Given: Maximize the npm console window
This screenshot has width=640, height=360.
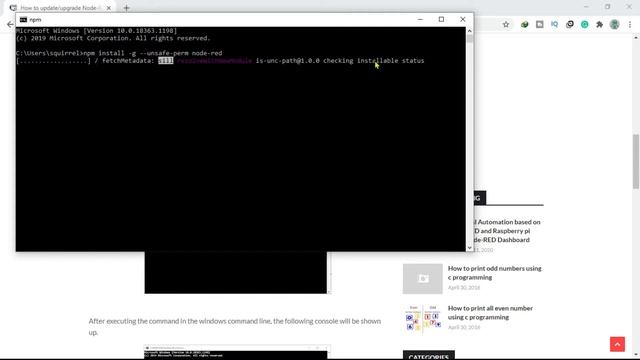Looking at the screenshot, I should (441, 19).
